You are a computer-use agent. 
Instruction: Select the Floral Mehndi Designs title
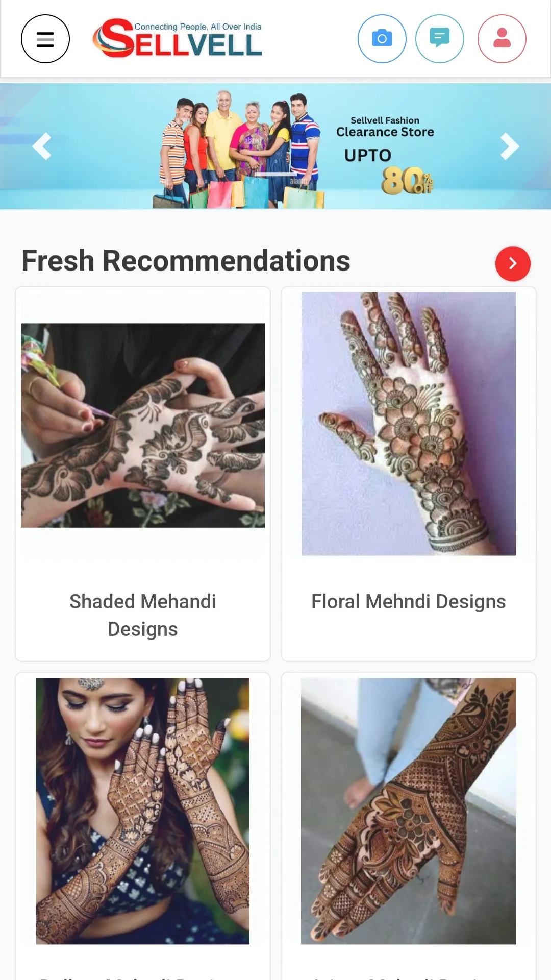(409, 602)
